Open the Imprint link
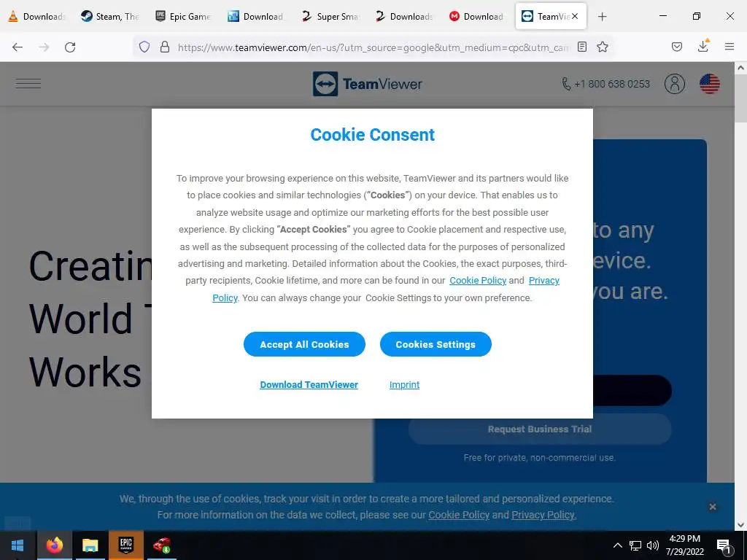 pos(404,385)
